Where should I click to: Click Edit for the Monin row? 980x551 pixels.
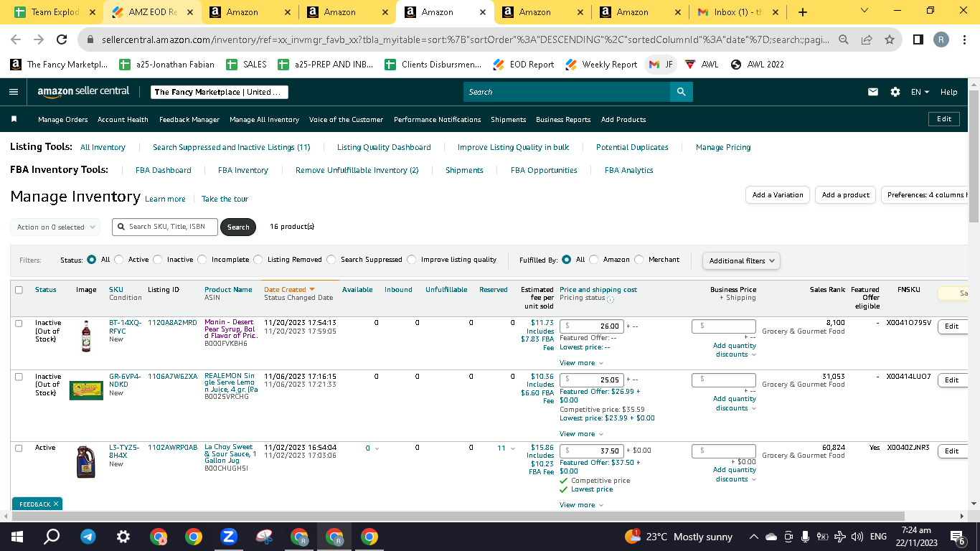click(952, 326)
